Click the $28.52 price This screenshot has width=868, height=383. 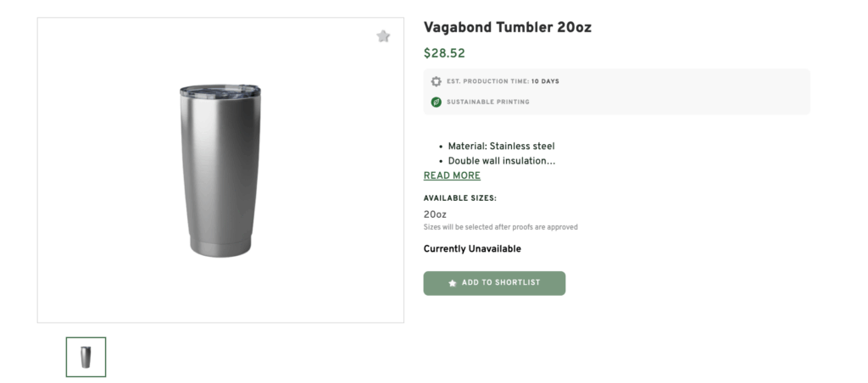(x=444, y=53)
